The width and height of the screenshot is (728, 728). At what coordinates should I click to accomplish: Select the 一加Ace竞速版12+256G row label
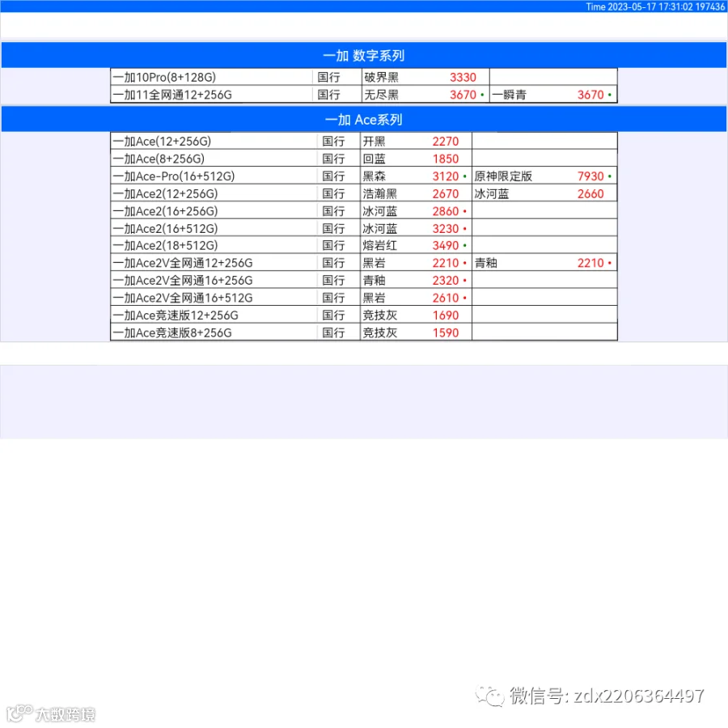pyautogui.click(x=176, y=315)
